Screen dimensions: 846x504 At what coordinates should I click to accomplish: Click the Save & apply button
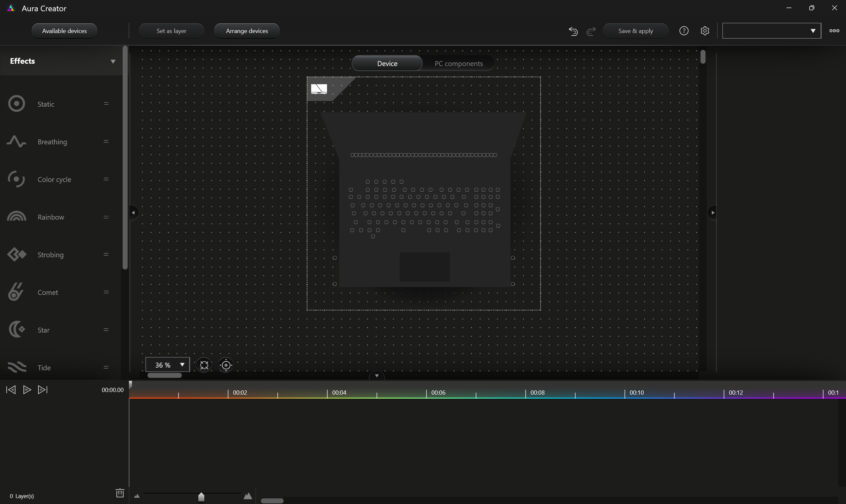pos(635,31)
